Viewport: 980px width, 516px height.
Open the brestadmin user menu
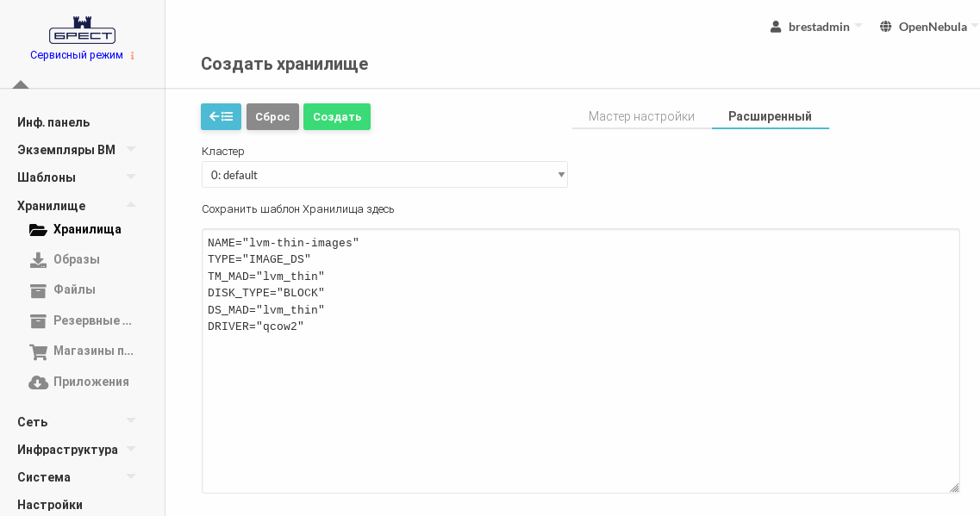click(815, 27)
